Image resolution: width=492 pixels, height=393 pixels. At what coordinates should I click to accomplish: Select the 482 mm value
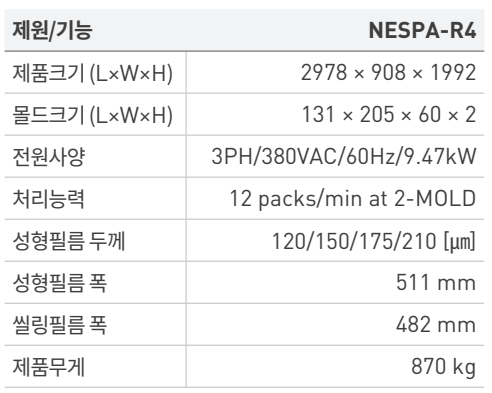[x=436, y=325]
